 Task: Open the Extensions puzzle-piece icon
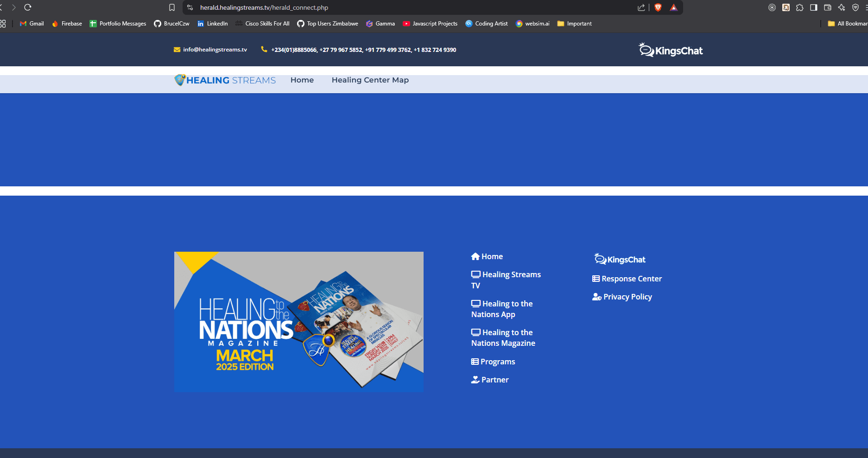pyautogui.click(x=800, y=7)
